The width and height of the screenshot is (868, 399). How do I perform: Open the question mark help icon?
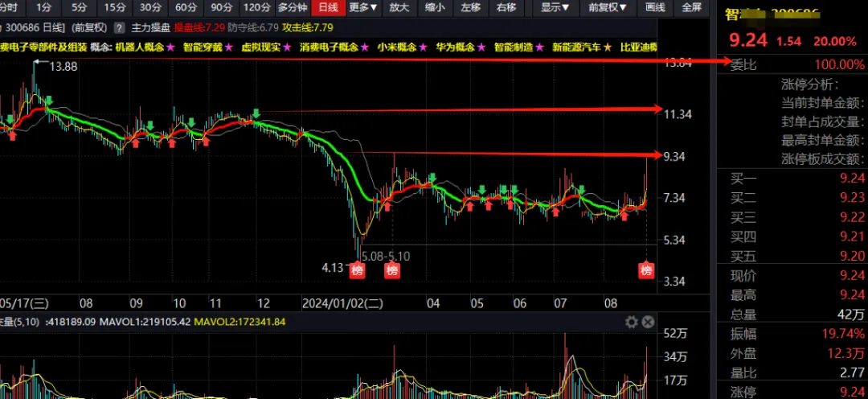pyautogui.click(x=118, y=27)
